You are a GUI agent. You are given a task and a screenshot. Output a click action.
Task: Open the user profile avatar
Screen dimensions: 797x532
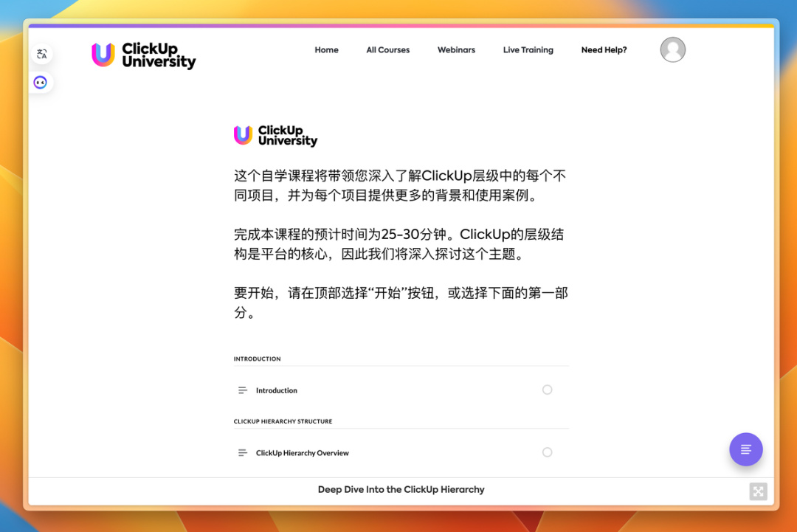(x=672, y=49)
